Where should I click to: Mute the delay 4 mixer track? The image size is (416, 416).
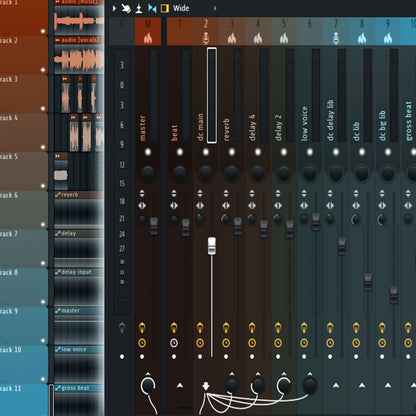pyautogui.click(x=258, y=152)
